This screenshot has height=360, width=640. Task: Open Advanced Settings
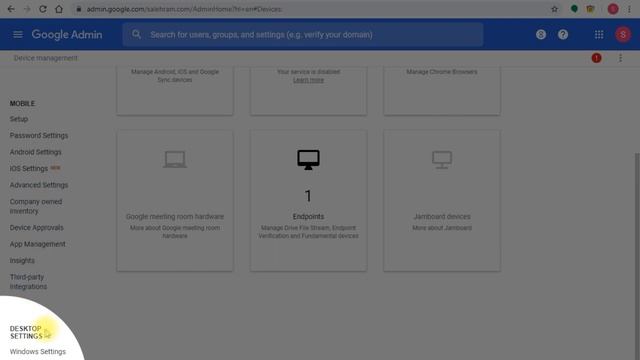[x=39, y=185]
